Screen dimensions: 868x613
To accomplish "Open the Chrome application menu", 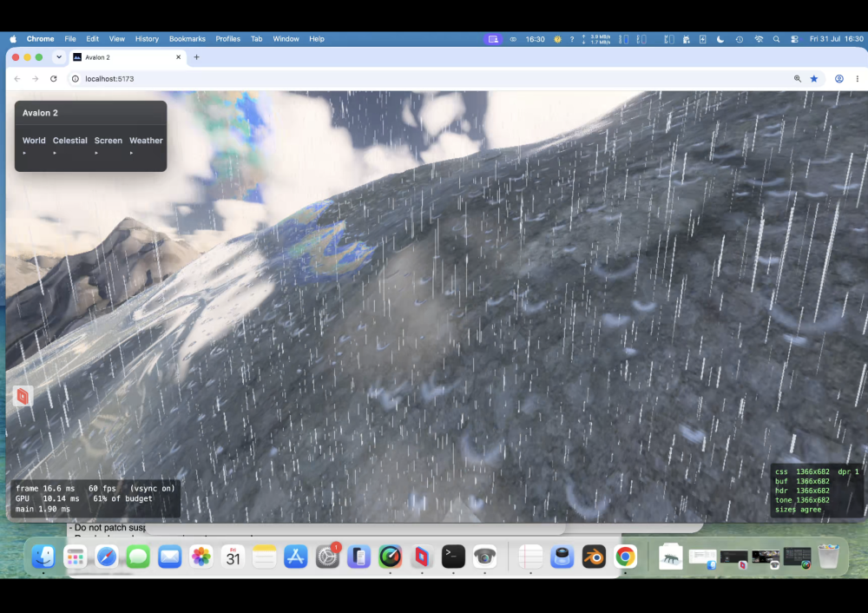I will [41, 39].
